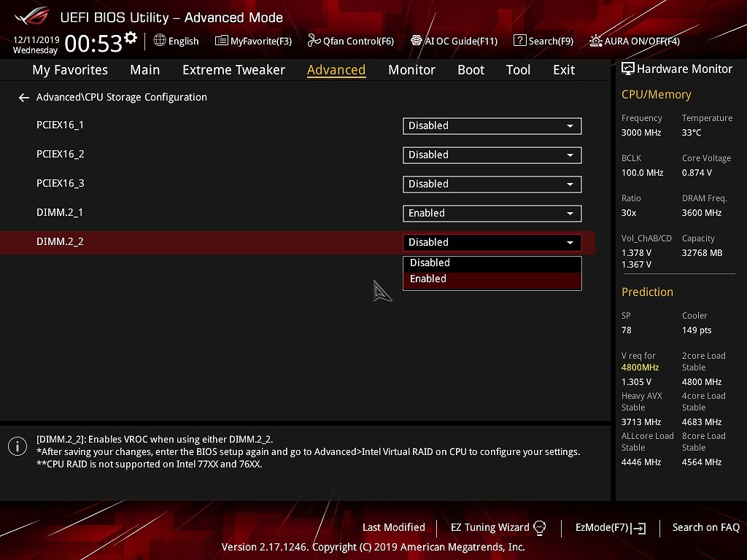Open settings via gear icon next to clock

[x=131, y=38]
